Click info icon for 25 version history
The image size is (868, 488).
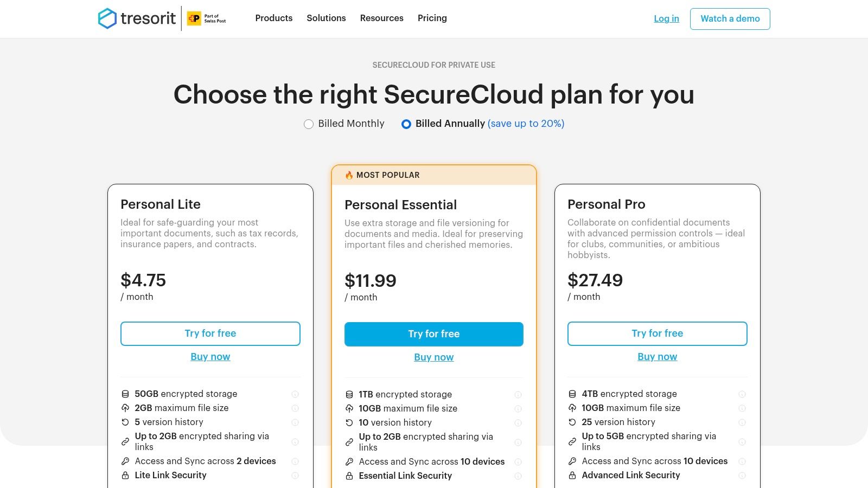742,422
